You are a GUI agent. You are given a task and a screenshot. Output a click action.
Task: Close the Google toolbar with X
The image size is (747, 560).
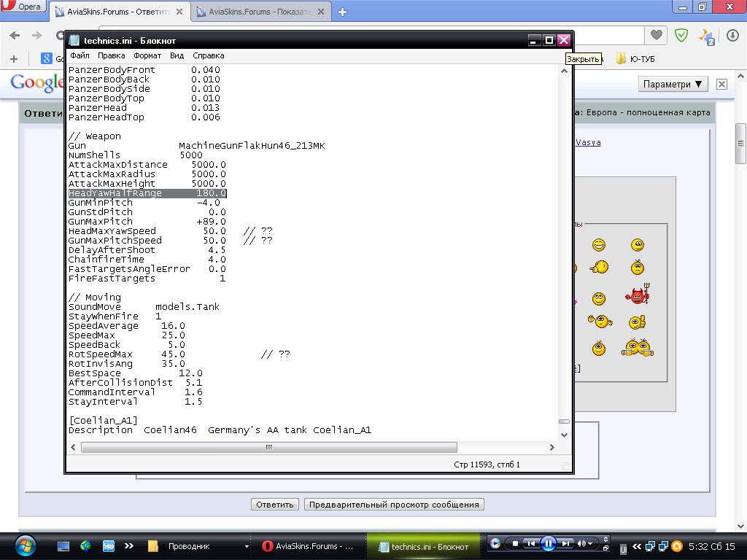(721, 85)
